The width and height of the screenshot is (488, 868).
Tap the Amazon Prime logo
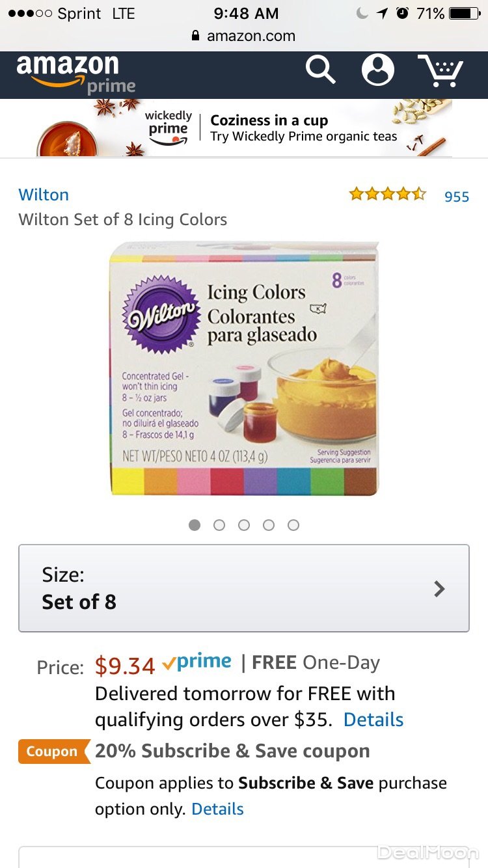point(75,73)
